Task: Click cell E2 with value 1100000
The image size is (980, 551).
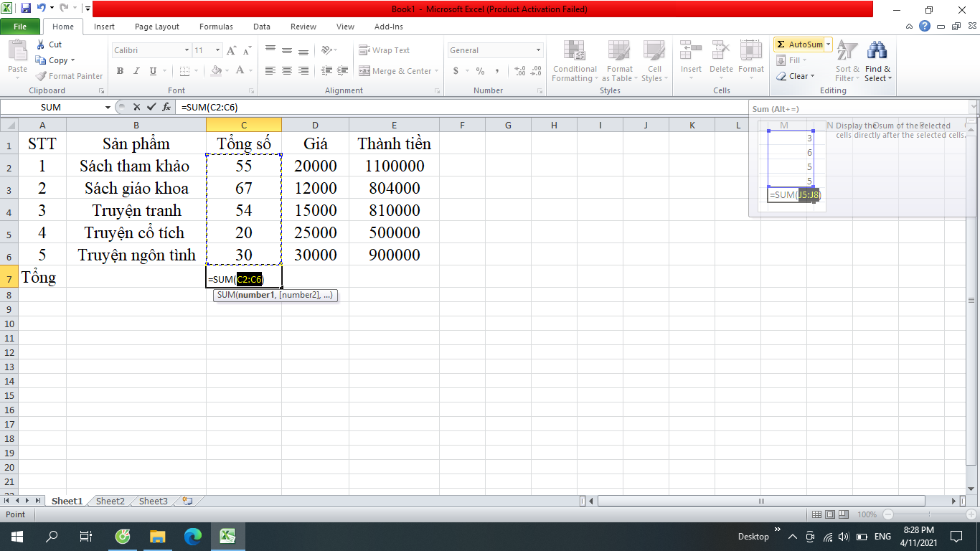Action: [395, 166]
